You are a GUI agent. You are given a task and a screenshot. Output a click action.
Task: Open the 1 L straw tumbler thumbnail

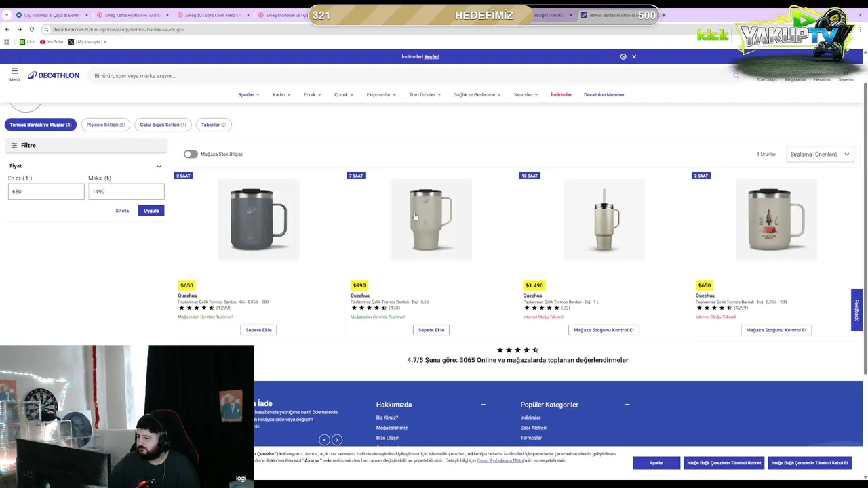click(604, 220)
